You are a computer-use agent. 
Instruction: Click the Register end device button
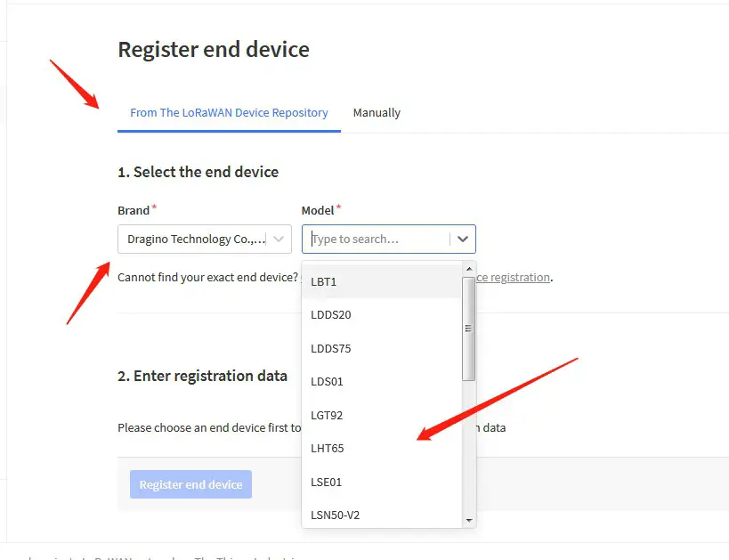coord(190,483)
